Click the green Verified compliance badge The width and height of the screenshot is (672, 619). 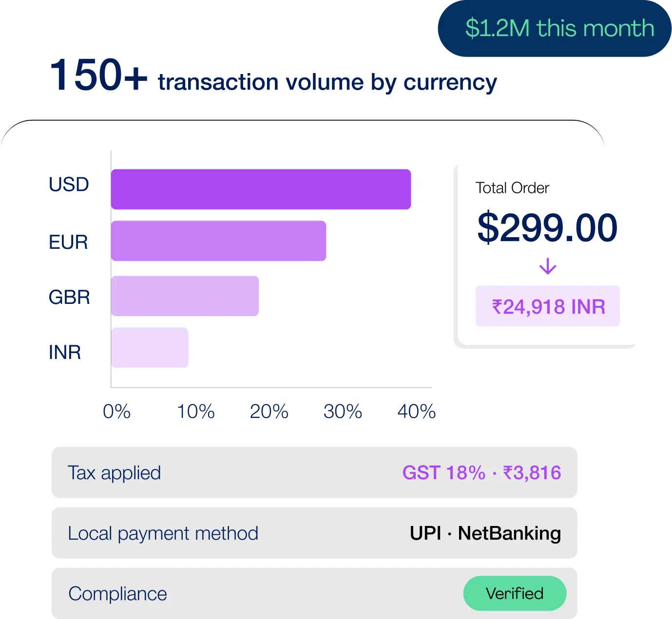pos(515,593)
